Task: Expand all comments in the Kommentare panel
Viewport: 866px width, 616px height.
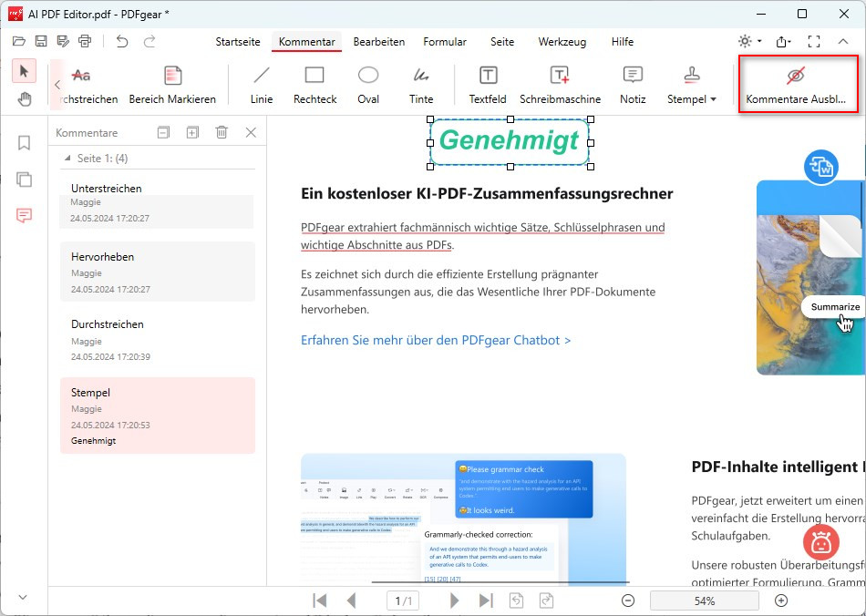Action: pos(192,132)
